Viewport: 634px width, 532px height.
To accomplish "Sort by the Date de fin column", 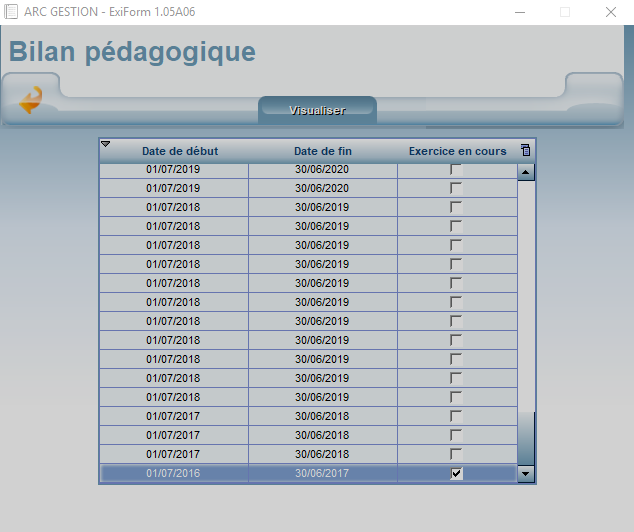I will (x=323, y=151).
